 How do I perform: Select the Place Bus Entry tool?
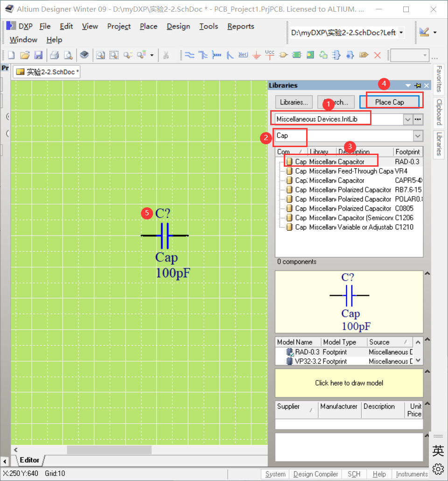point(230,55)
